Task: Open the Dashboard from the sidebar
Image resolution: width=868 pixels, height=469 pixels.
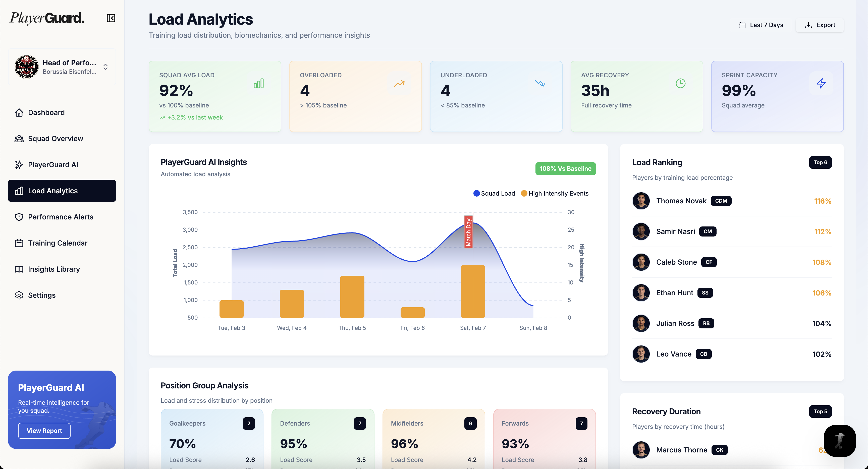Action: [x=46, y=112]
